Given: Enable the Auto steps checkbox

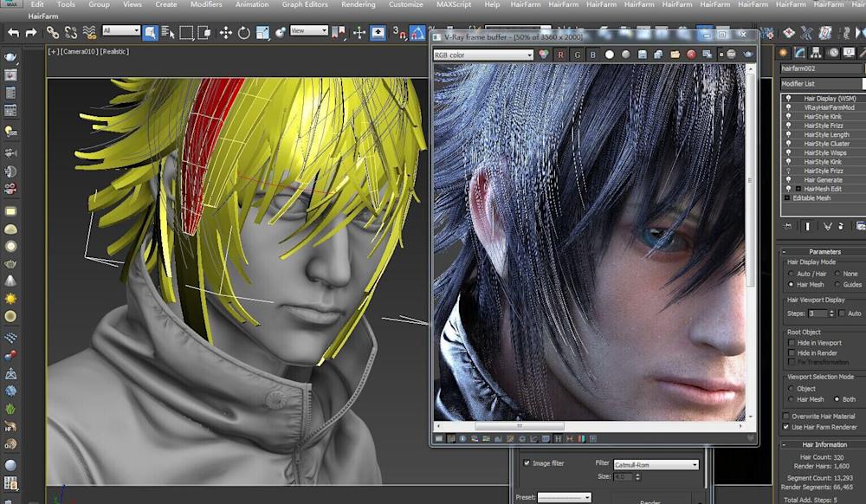Looking at the screenshot, I should click(x=841, y=313).
